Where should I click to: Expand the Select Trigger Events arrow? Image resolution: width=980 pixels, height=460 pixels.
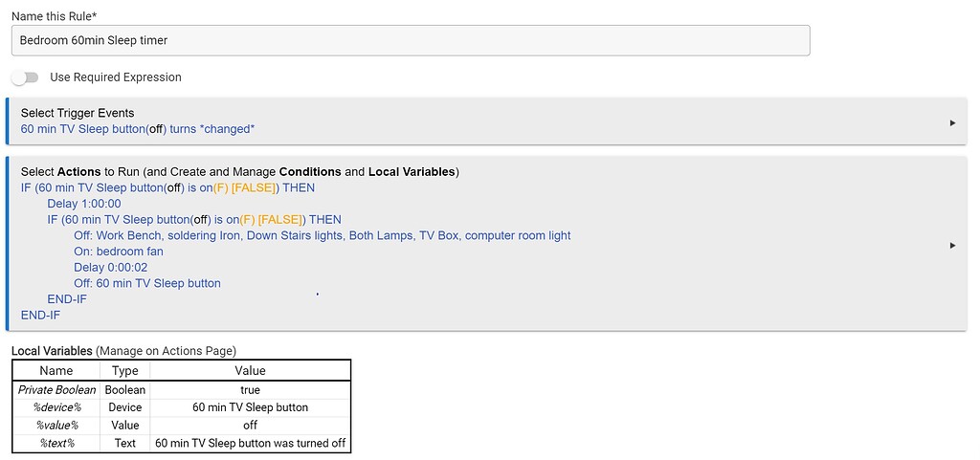point(952,122)
